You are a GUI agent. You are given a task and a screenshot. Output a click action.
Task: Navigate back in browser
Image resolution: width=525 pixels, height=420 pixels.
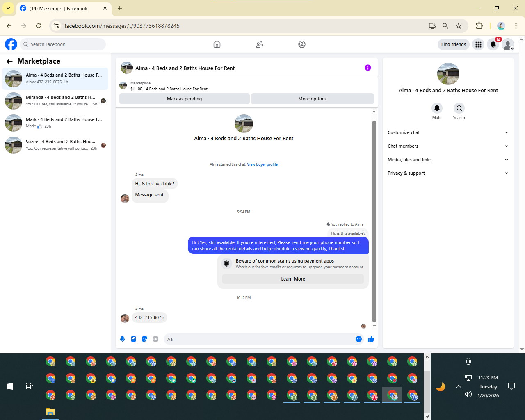point(9,26)
